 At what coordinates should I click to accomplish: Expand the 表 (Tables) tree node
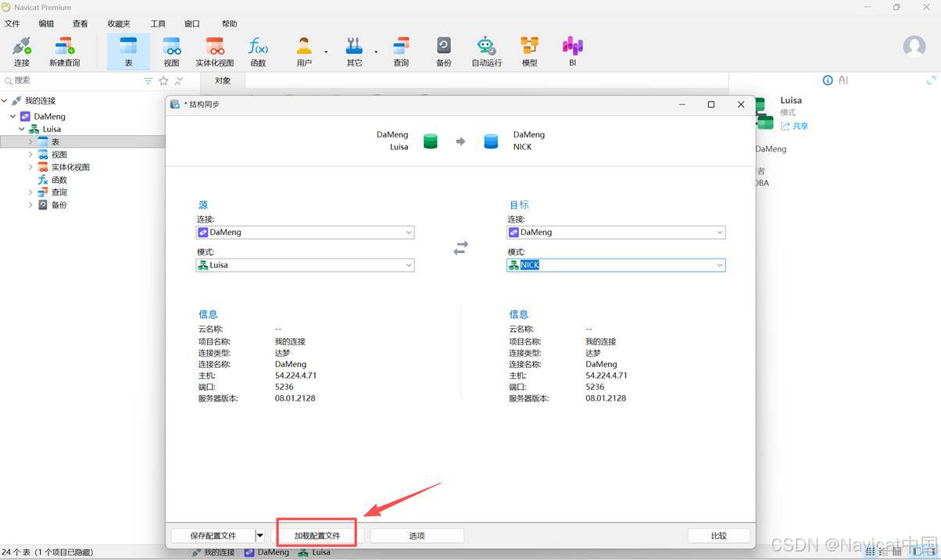tap(31, 141)
